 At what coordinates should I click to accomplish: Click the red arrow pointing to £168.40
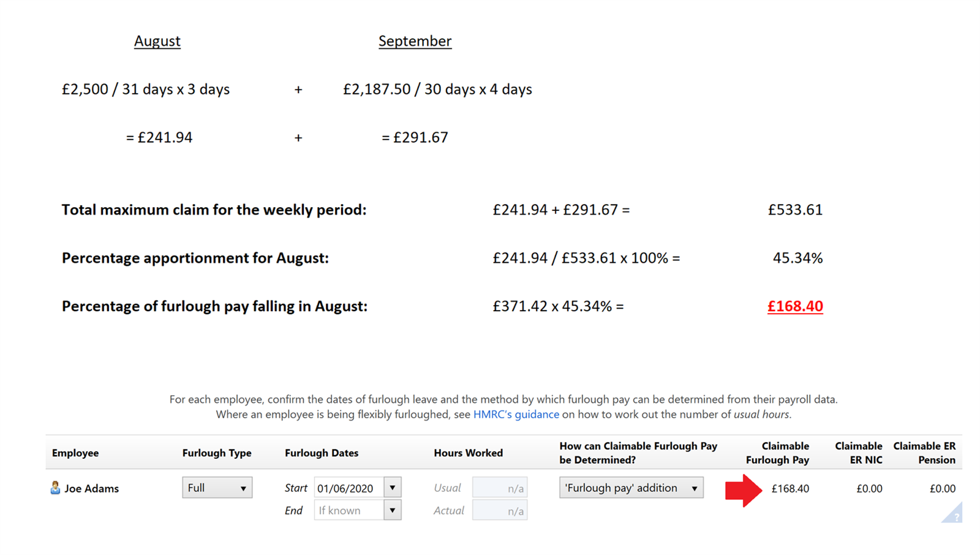pos(744,490)
